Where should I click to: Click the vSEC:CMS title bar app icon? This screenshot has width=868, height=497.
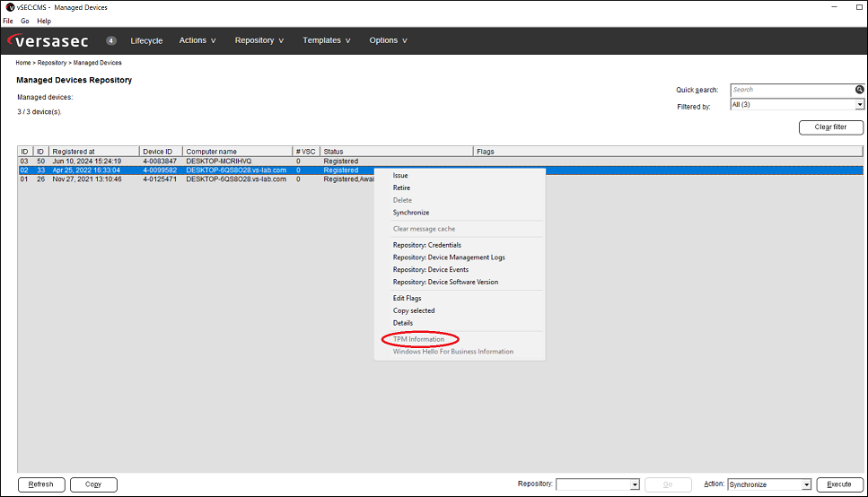(9, 7)
